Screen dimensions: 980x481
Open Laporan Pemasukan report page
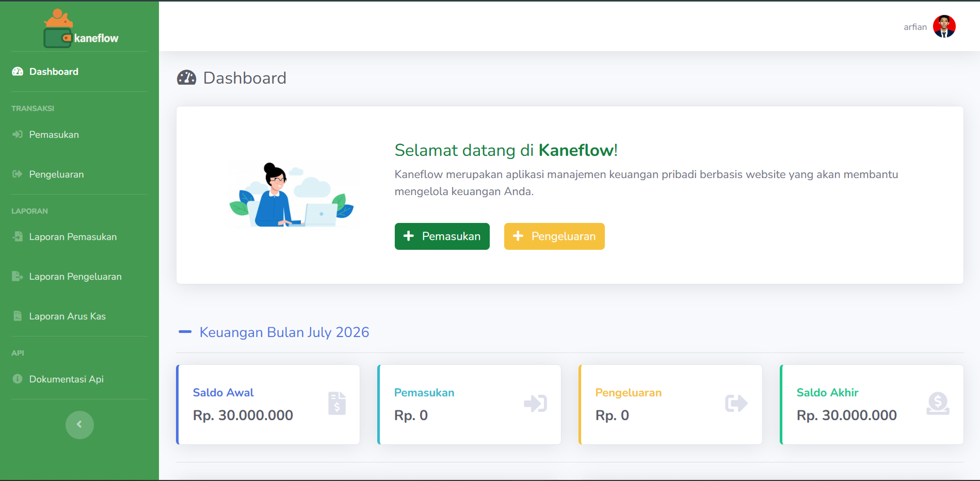[x=79, y=237]
